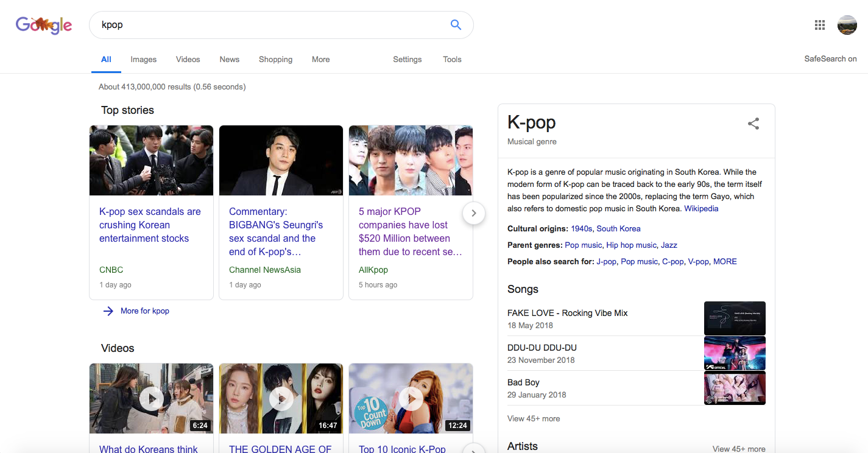Open search Tools
Viewport: 868px width, 453px height.
tap(452, 60)
